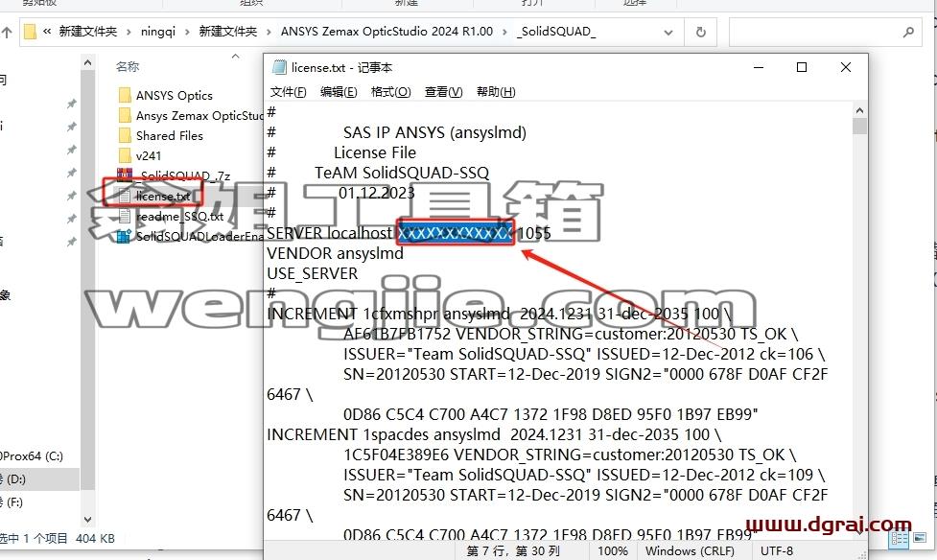937x560 pixels.
Task: Open the address bar history dropdown
Action: coord(668,33)
